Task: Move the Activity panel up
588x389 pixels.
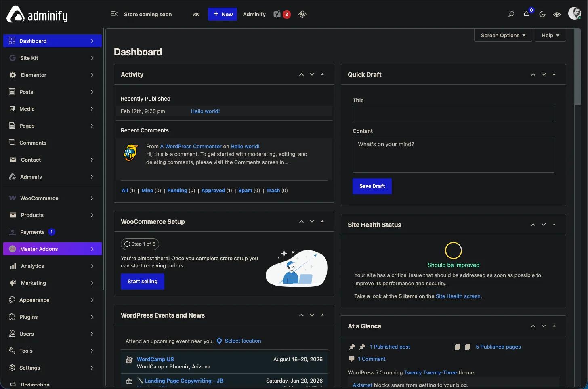Action: click(301, 74)
